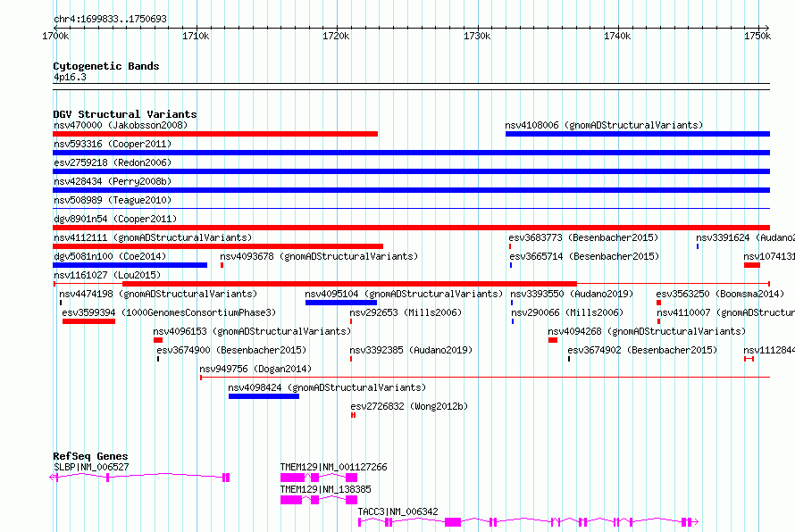
Task: Click the SLBP gene model glyph
Action: (x=139, y=477)
